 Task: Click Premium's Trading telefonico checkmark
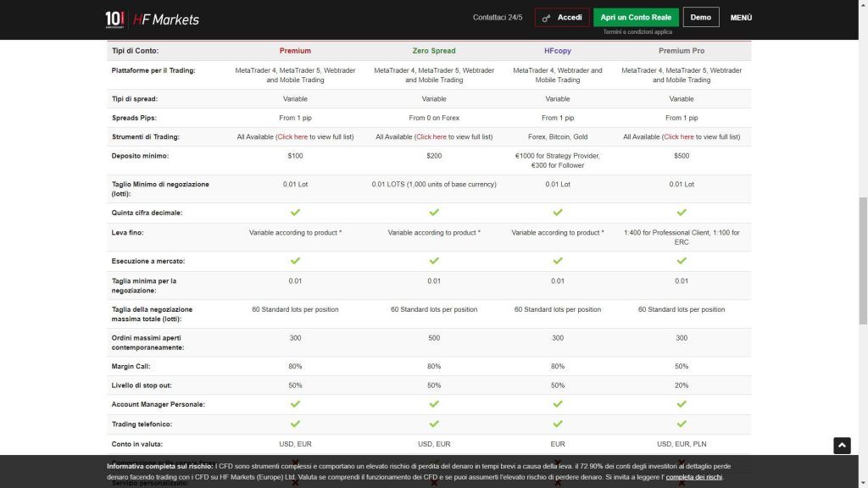coord(295,424)
